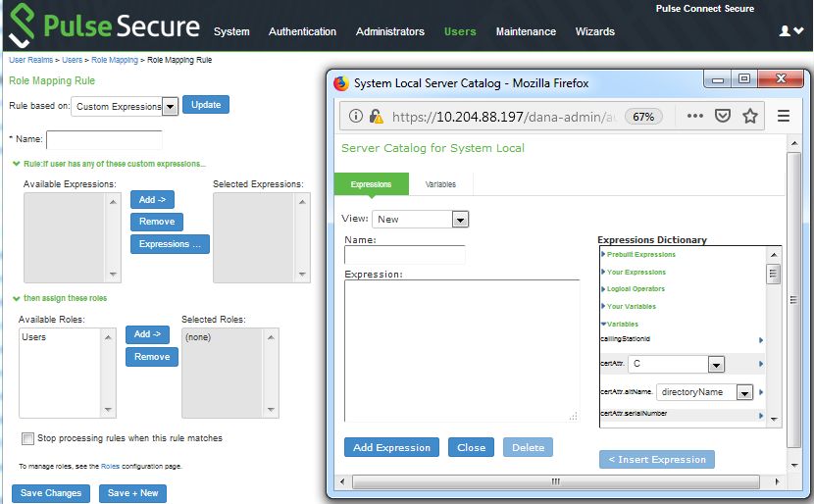814x504 pixels.
Task: Tick Stop processing rules when this rule matches
Action: [27, 438]
